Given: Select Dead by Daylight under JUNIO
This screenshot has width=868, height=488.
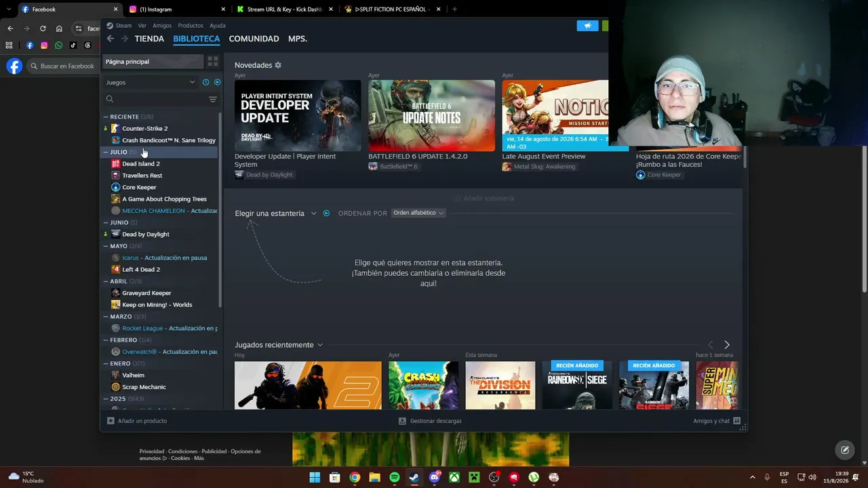Looking at the screenshot, I should pos(145,234).
